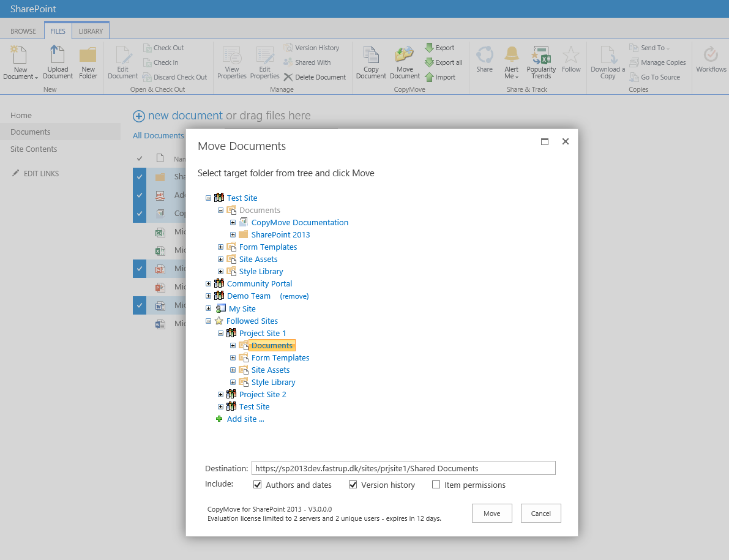This screenshot has height=560, width=729.
Task: Click the Cancel button
Action: click(x=540, y=513)
